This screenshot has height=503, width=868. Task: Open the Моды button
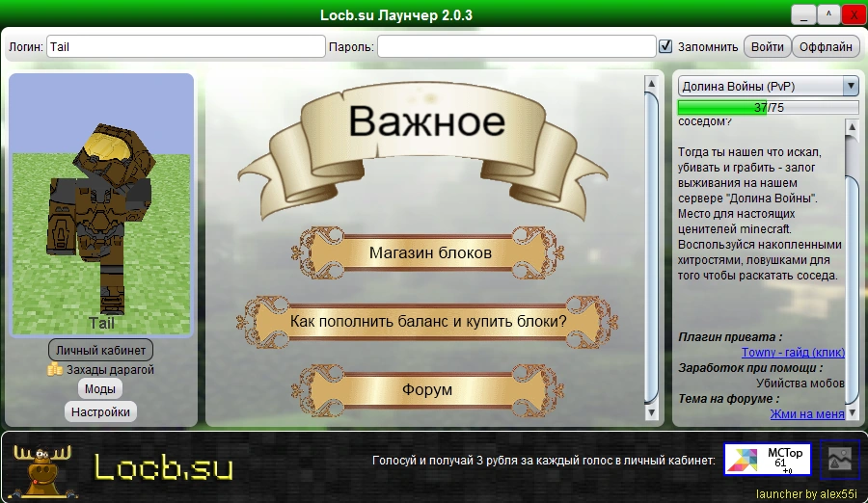pos(100,389)
